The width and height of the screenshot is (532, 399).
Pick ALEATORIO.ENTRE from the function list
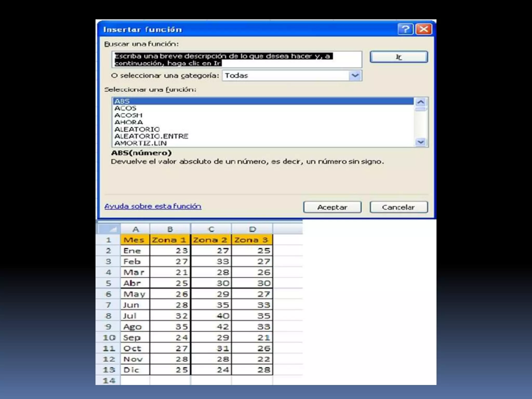(151, 136)
